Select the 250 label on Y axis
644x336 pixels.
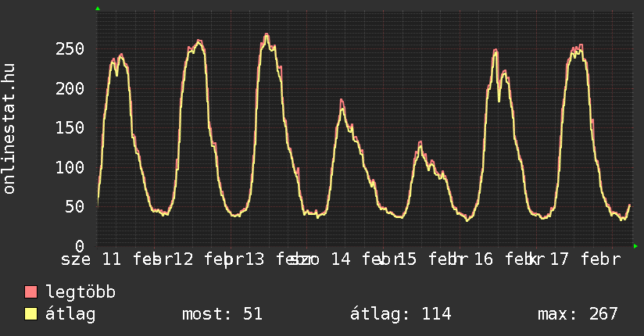click(70, 48)
